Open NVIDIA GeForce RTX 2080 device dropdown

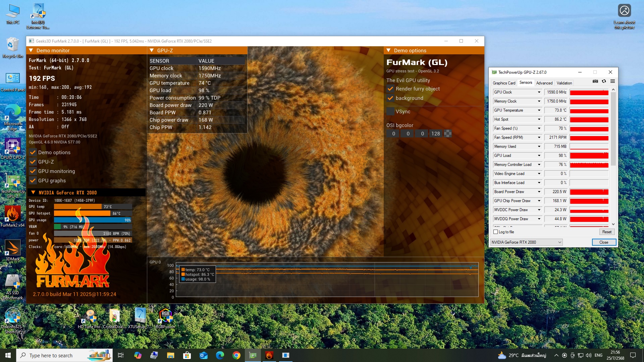(526, 242)
